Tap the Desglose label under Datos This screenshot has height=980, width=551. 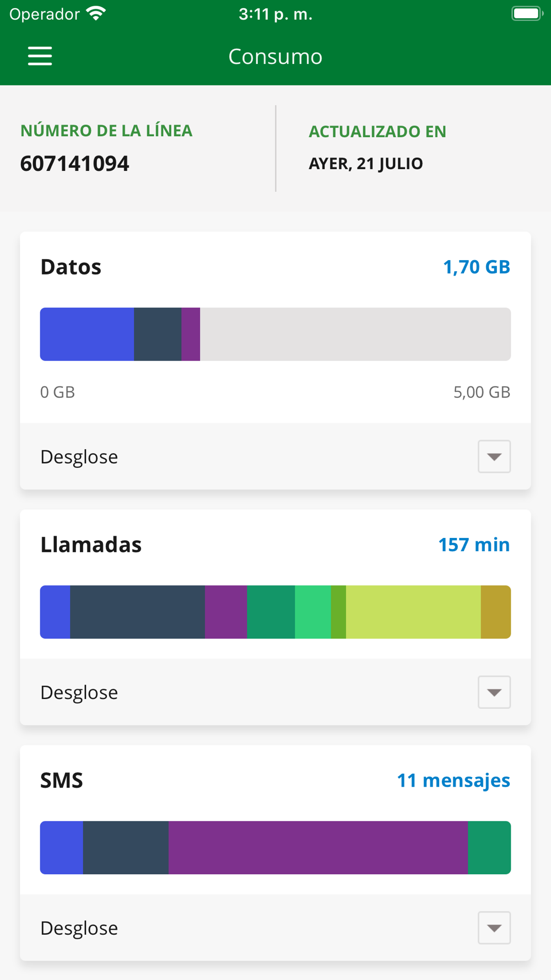79,457
